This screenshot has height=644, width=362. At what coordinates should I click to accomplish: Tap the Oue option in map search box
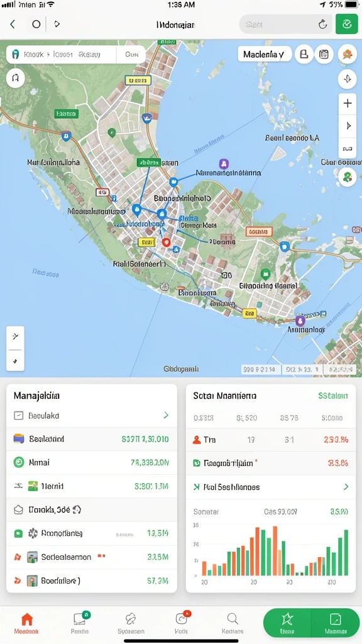(131, 54)
